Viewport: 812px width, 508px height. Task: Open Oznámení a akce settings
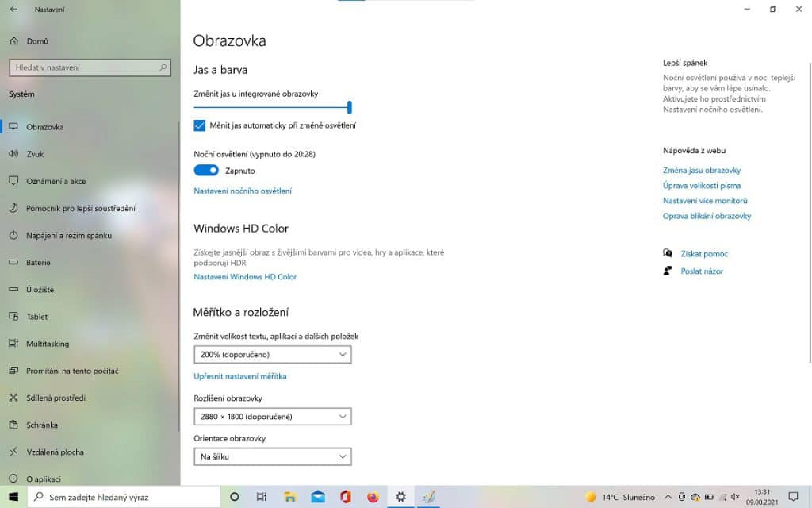pyautogui.click(x=56, y=181)
